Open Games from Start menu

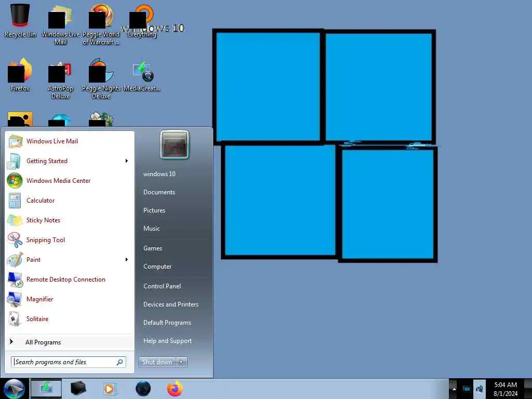pyautogui.click(x=153, y=248)
